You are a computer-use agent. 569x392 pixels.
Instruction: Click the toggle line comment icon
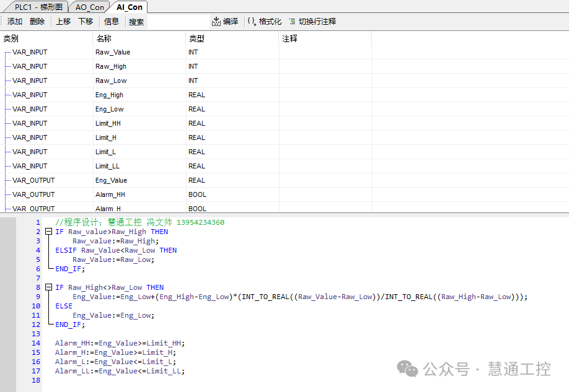(292, 22)
